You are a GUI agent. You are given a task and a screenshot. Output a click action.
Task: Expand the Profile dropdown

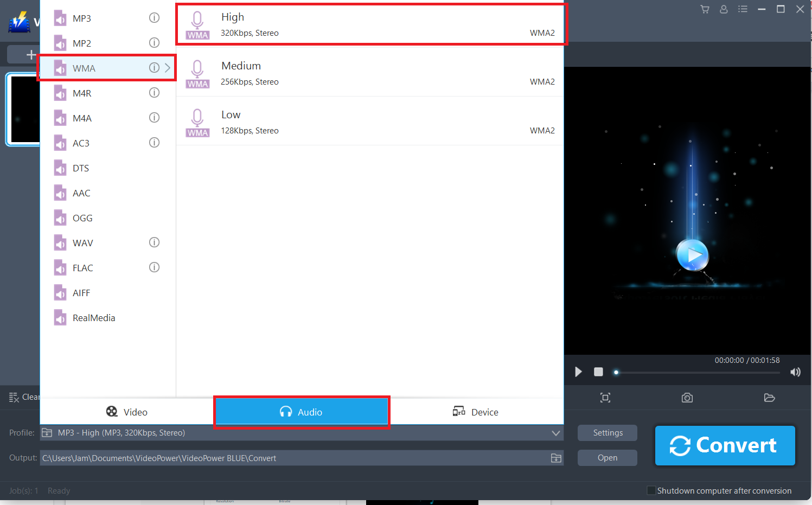[x=555, y=433]
